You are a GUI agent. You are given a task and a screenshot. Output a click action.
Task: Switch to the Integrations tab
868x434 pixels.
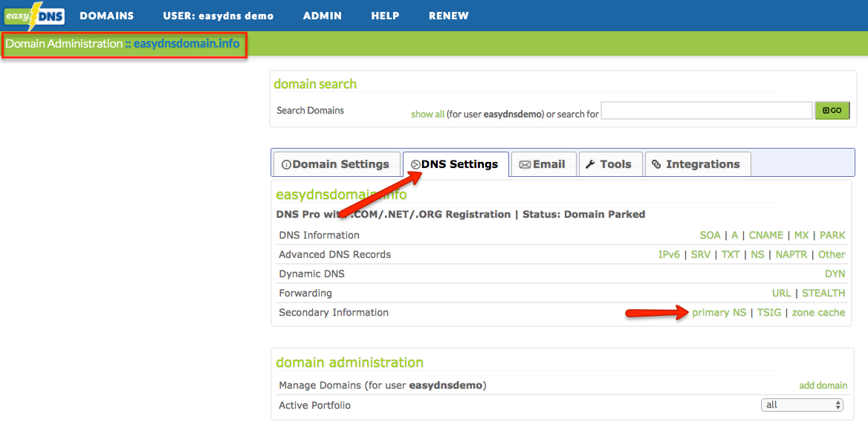697,164
